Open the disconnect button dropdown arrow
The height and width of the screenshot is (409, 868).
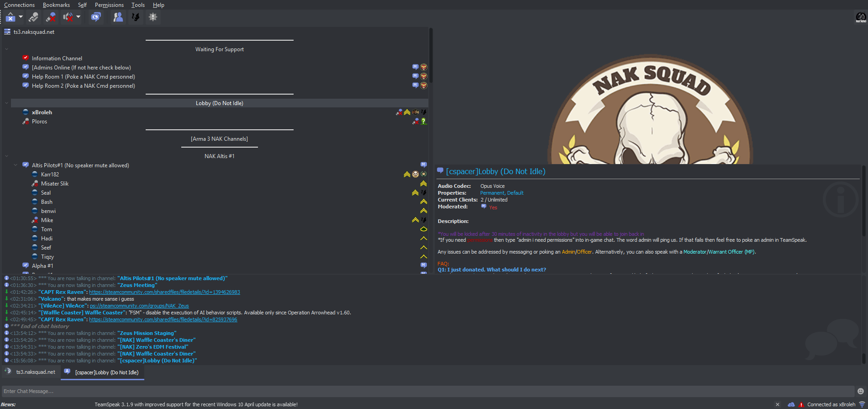(21, 17)
